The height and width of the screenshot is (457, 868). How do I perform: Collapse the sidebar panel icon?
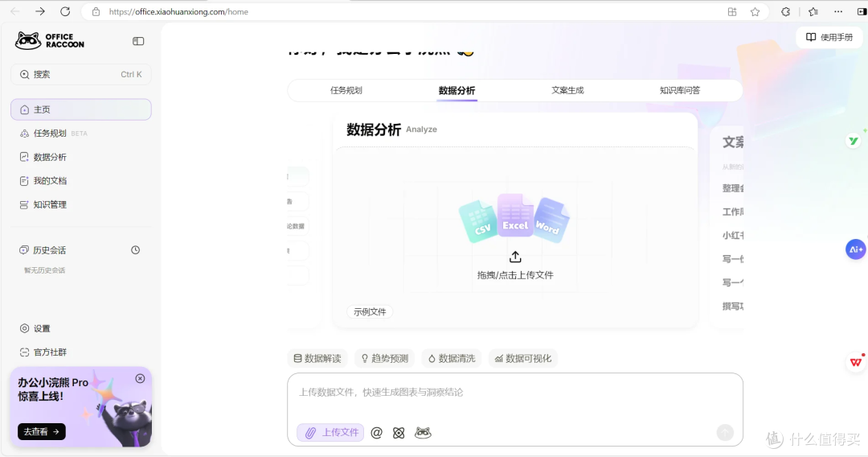[x=138, y=41]
